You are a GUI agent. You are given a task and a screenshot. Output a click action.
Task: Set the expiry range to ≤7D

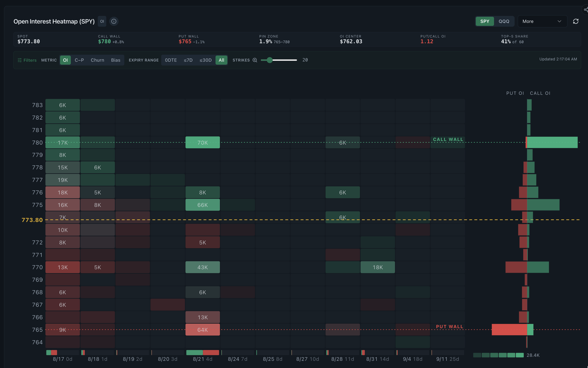(x=188, y=60)
